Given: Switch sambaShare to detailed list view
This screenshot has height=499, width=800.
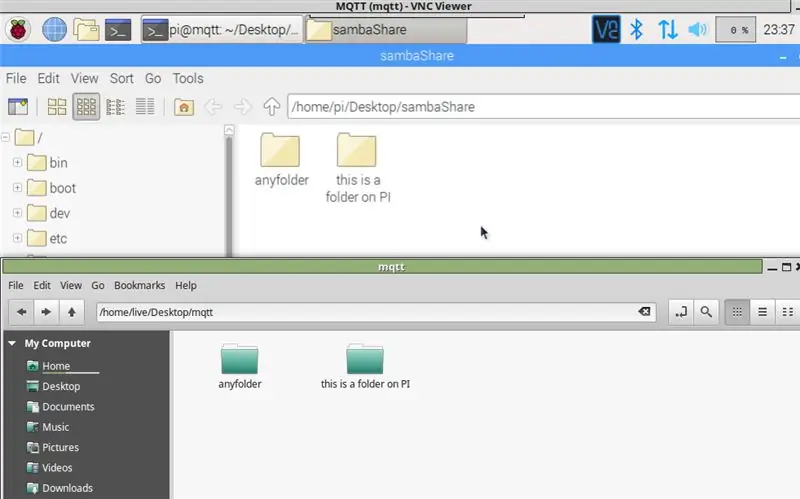Looking at the screenshot, I should pyautogui.click(x=145, y=107).
